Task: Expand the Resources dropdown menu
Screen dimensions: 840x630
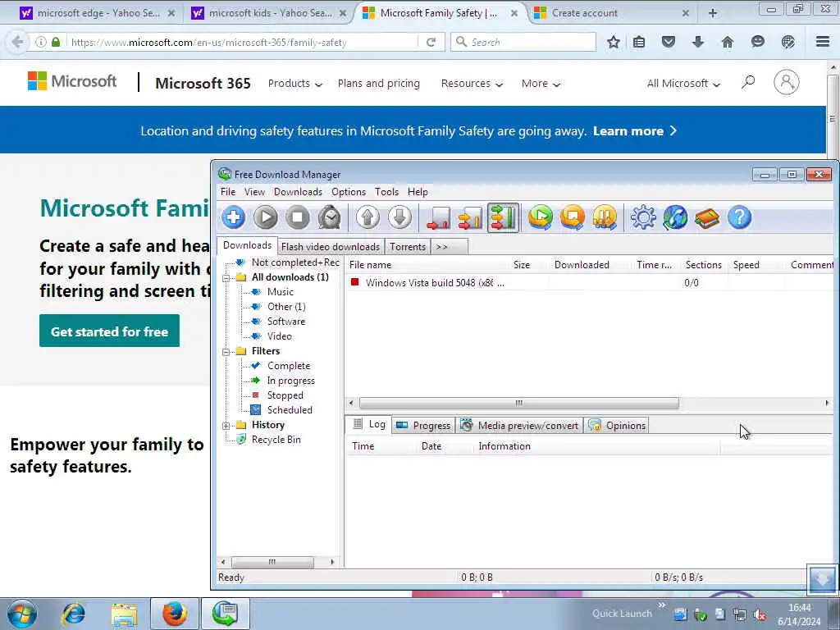Action: tap(472, 84)
